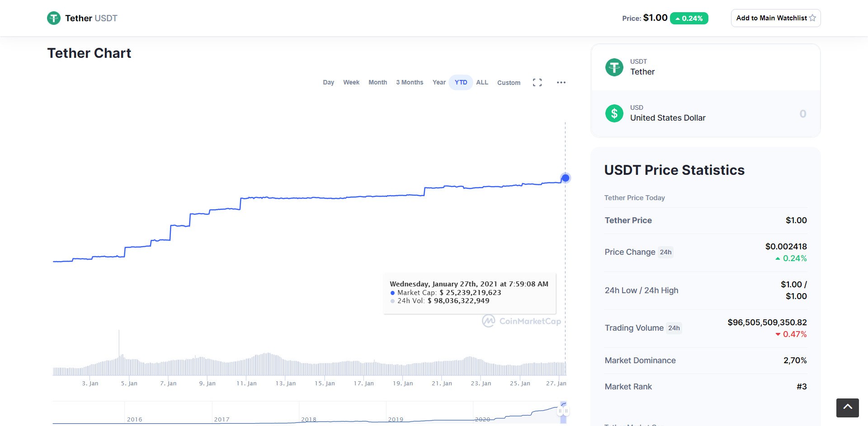Viewport: 868px width, 426px height.
Task: Click the 2018 label on overview timeline
Action: [x=309, y=419]
